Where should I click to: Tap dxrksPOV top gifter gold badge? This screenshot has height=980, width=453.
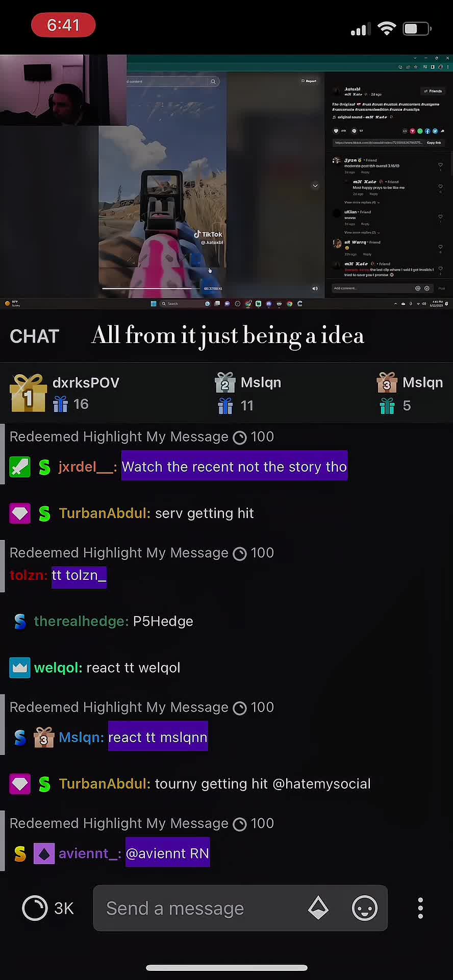coord(28,393)
